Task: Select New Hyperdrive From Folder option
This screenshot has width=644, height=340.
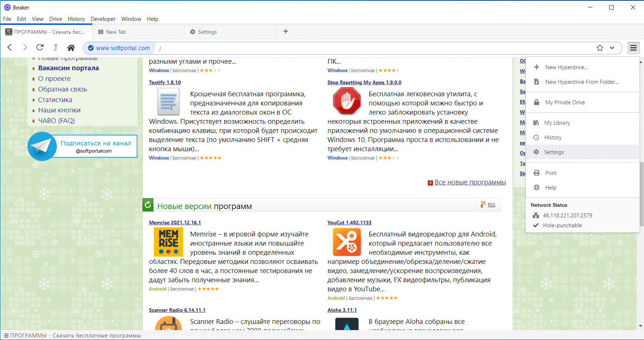Action: 581,82
